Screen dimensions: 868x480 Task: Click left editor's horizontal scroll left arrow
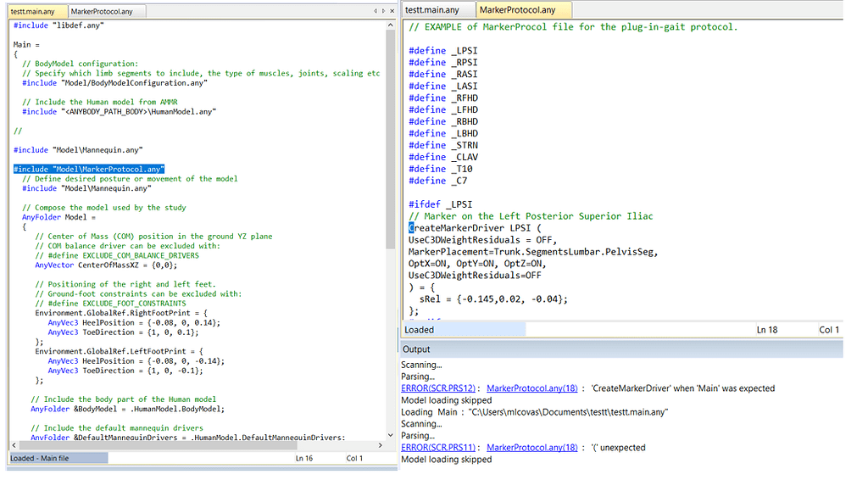14,445
